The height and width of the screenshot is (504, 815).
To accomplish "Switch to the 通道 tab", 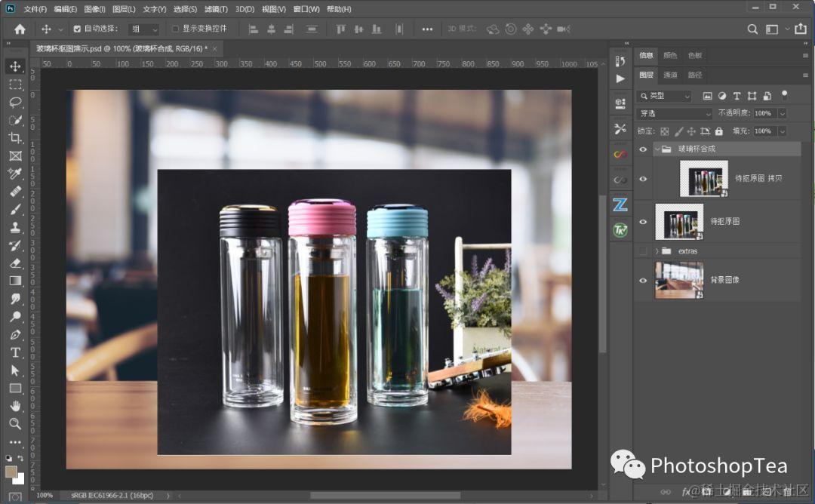I will (x=671, y=75).
